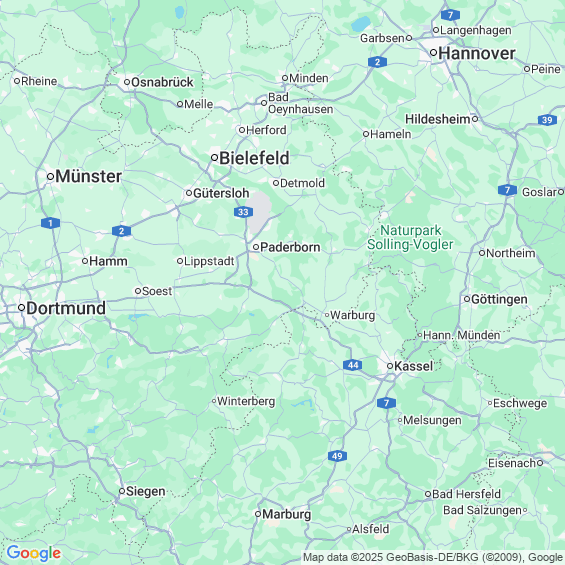Select the Dortmund city label

(x=66, y=308)
